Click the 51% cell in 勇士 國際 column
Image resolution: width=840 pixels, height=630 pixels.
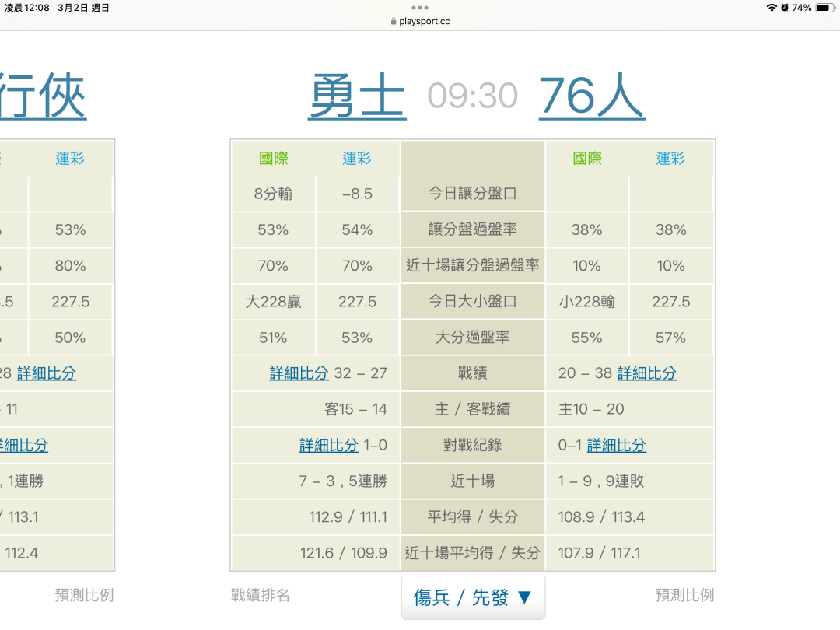pyautogui.click(x=273, y=338)
